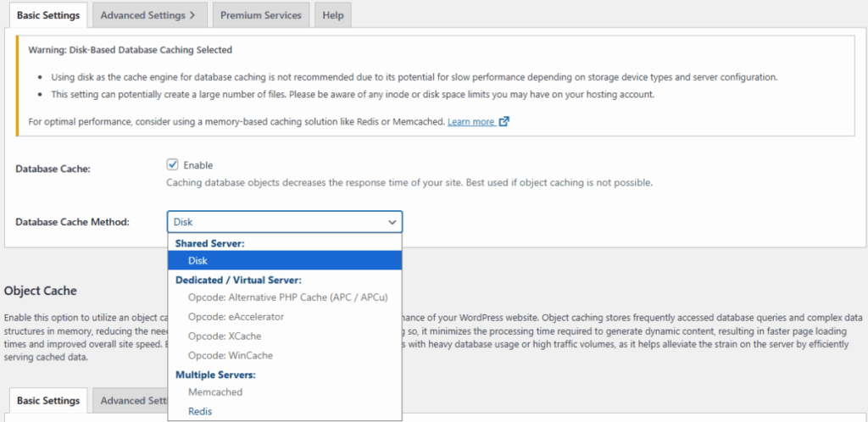Switch to the top Basic Settings tab
This screenshot has width=868, height=422.
[47, 15]
